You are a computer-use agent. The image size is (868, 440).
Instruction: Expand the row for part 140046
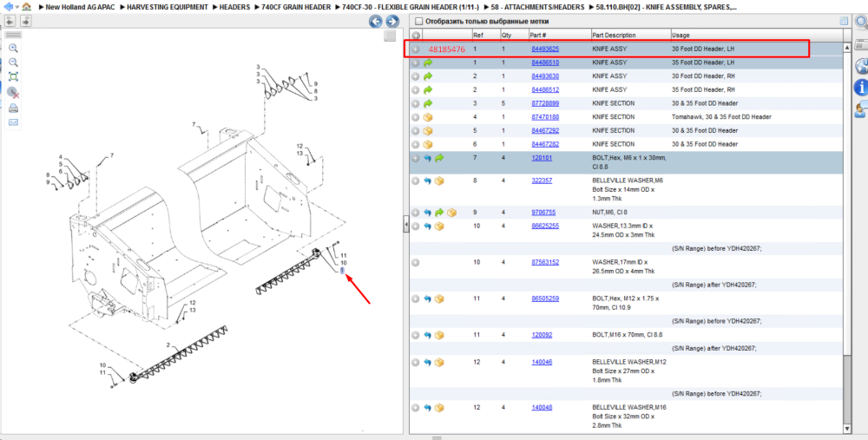415,363
